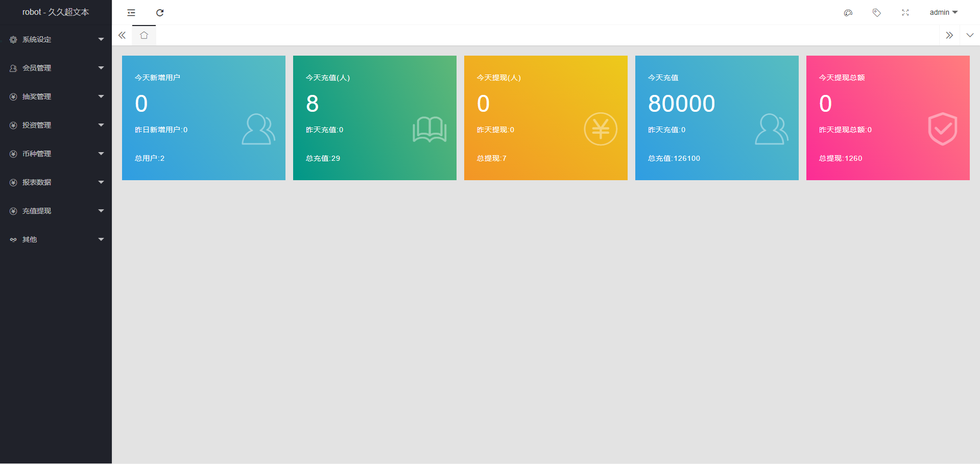Expand 抽奖管理 using its arrow
The width and height of the screenshot is (980, 464).
coord(101,96)
